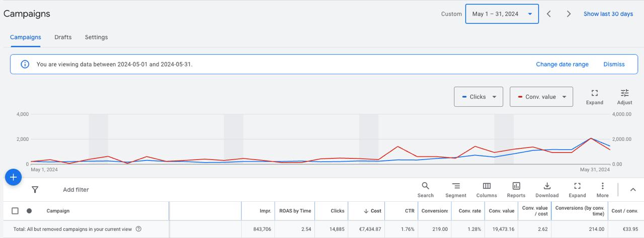The image size is (644, 238).
Task: Collapse the chart with the chevron arrow
Action: click(633, 190)
